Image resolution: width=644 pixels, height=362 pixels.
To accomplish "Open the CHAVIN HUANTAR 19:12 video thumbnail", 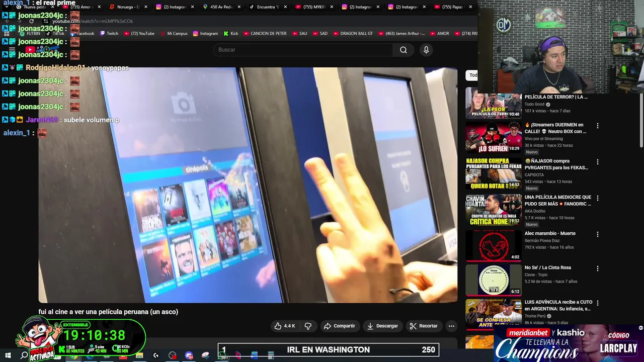I will click(494, 210).
